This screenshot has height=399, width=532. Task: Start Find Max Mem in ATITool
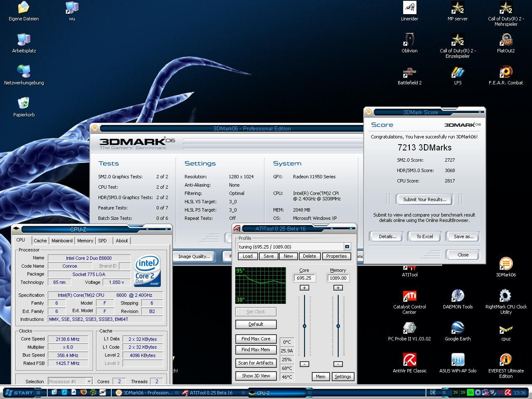(x=256, y=350)
